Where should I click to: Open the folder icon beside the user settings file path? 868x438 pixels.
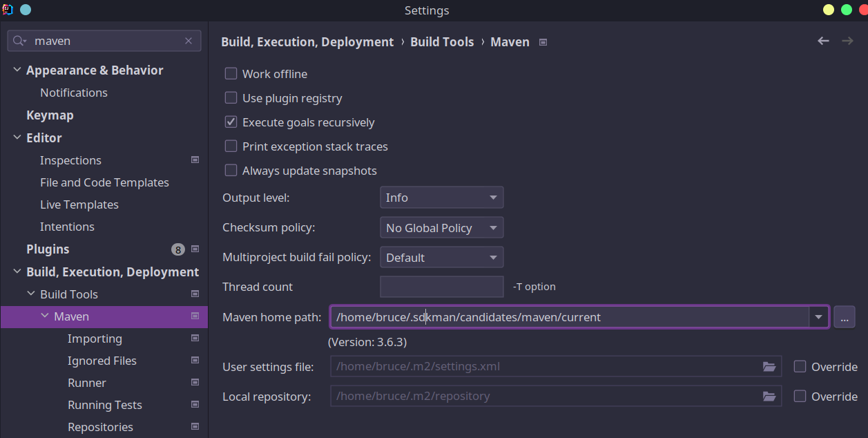[769, 367]
